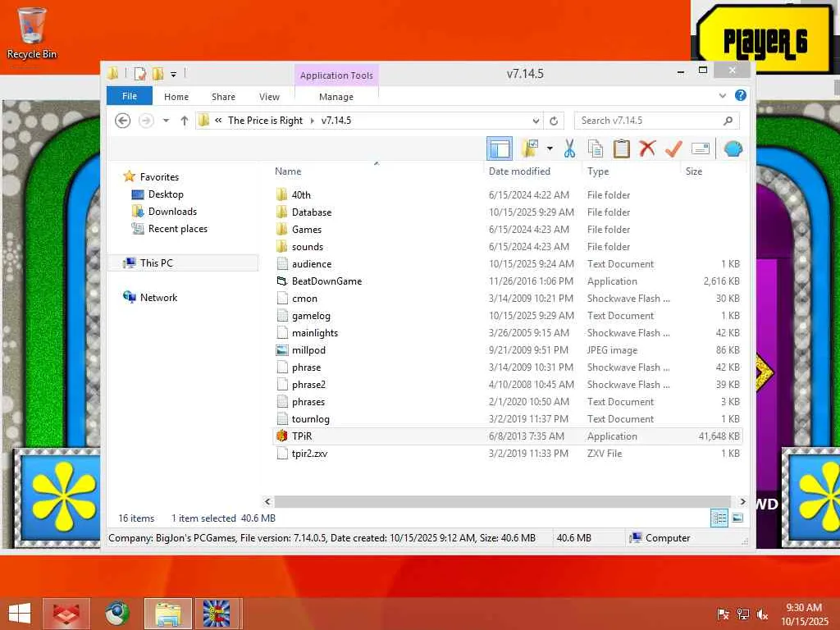Sort by the Type column header
The height and width of the screenshot is (630, 840).
coord(598,171)
